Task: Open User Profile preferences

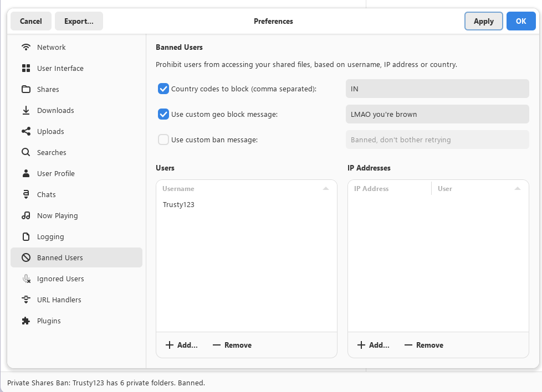Action: (x=76, y=173)
